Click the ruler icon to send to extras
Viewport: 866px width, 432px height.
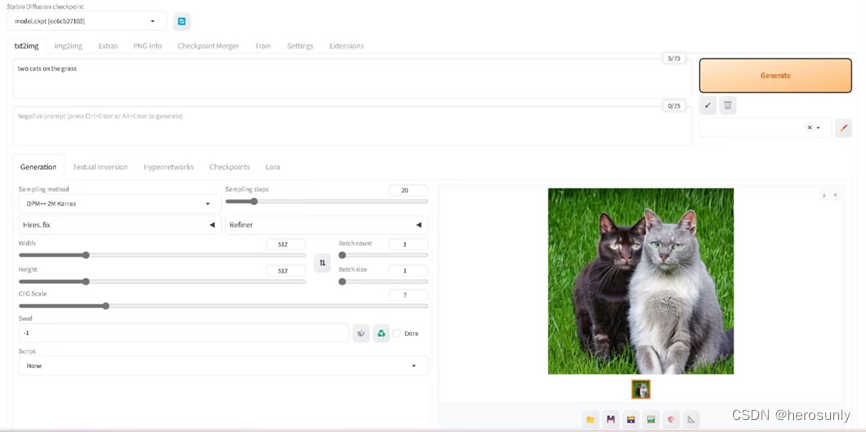click(691, 419)
